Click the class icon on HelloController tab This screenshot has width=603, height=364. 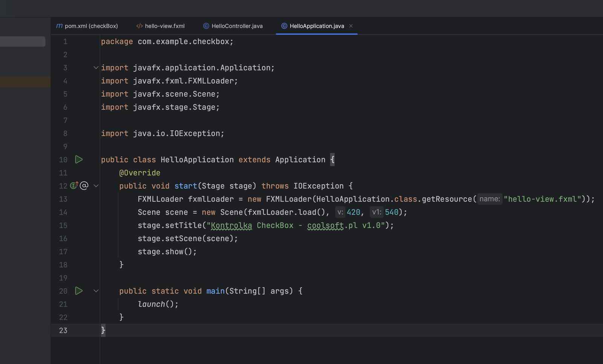coord(206,26)
